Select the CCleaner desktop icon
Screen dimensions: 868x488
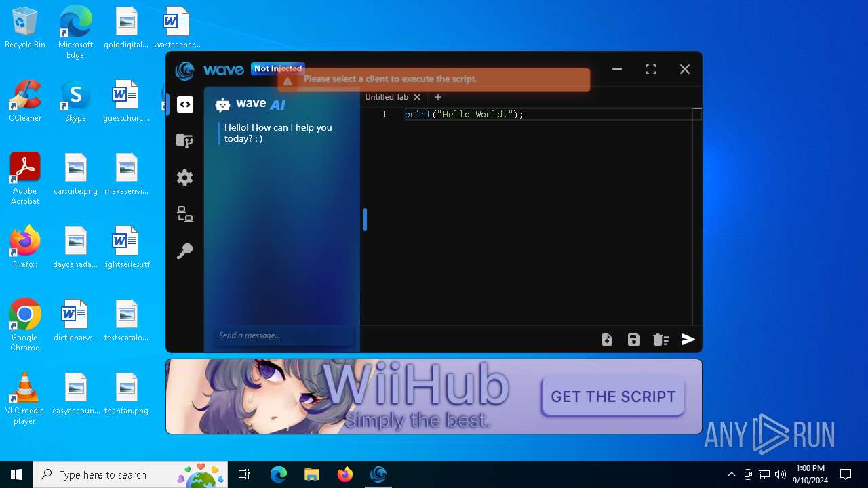coord(25,102)
